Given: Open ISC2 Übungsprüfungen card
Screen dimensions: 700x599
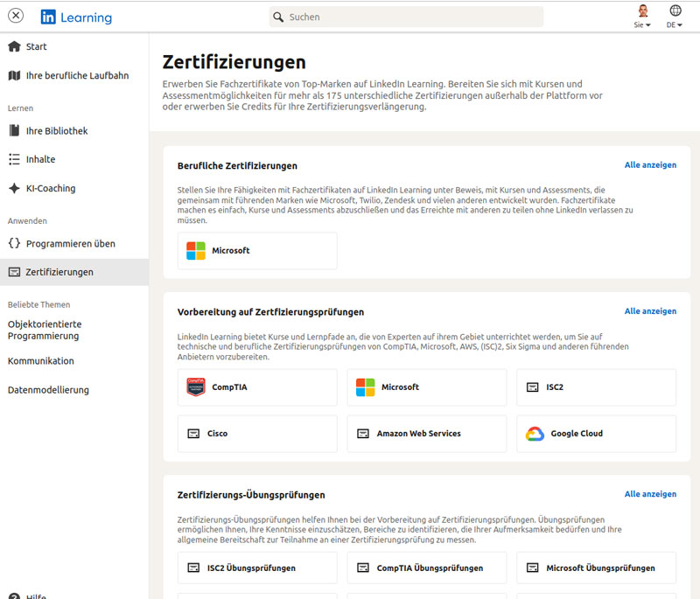Looking at the screenshot, I should [257, 568].
